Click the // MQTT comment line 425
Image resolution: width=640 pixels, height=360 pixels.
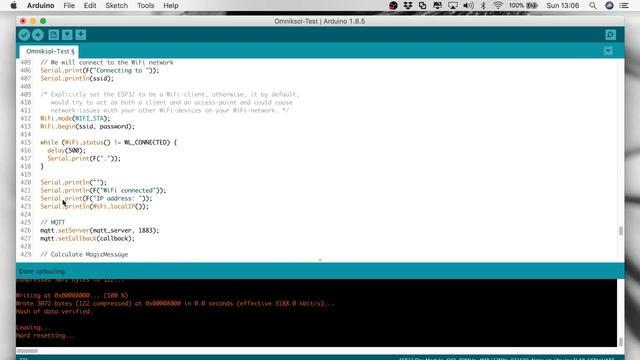[53, 222]
